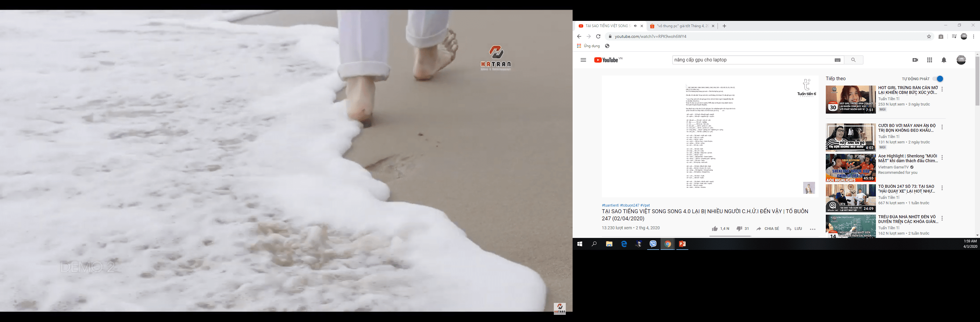The image size is (980, 322).
Task: Open the on-screen keyboard icon in search
Action: pyautogui.click(x=837, y=60)
